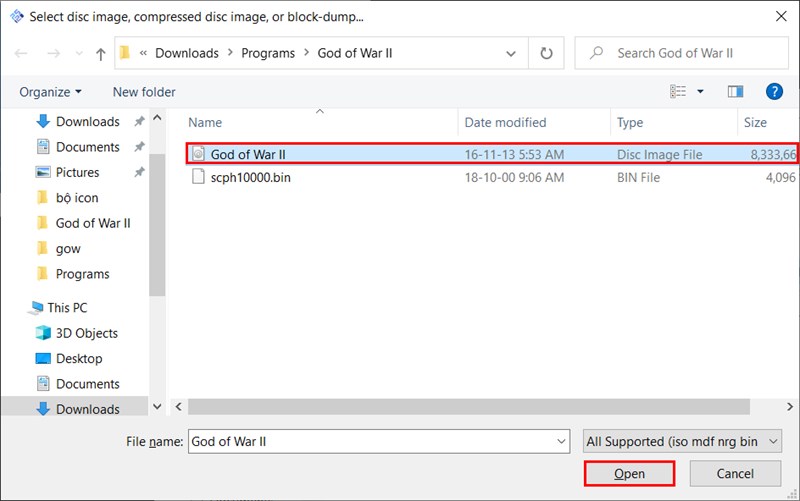This screenshot has height=501, width=800.
Task: Click the 16-11-13 5:53 AM date cell
Action: tap(514, 154)
